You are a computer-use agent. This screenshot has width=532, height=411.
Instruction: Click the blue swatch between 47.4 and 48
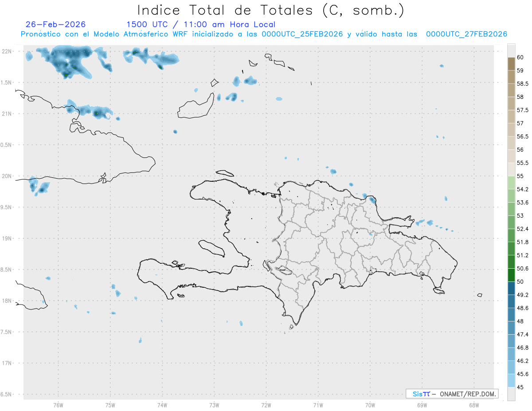tap(511, 328)
